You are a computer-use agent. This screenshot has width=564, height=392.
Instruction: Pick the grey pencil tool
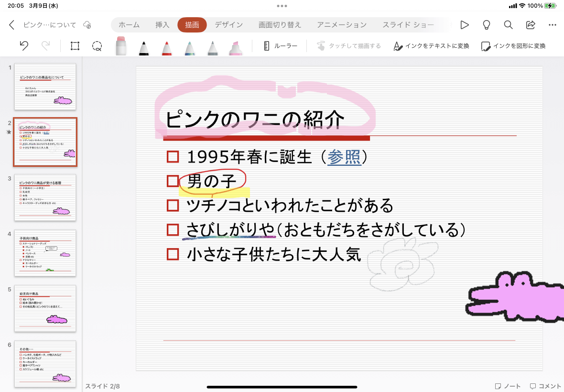[213, 48]
